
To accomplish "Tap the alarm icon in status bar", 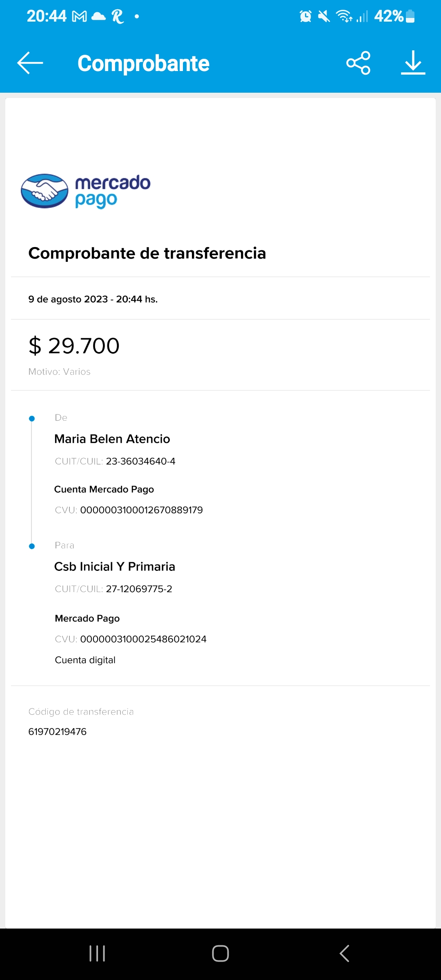I will point(305,16).
